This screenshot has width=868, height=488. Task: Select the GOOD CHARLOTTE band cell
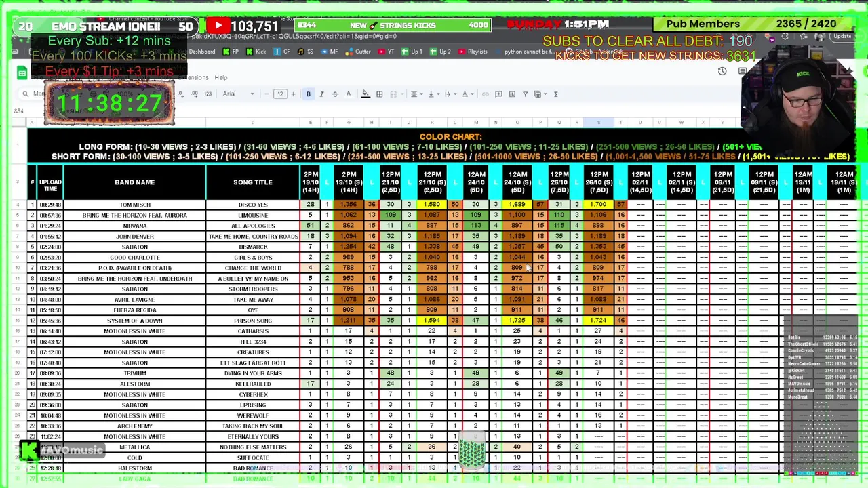pos(134,258)
